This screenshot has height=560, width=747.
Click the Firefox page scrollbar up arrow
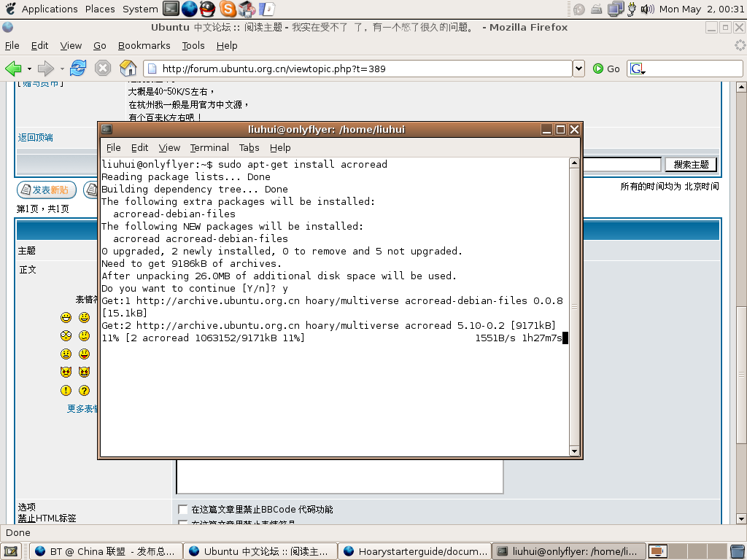(x=741, y=87)
